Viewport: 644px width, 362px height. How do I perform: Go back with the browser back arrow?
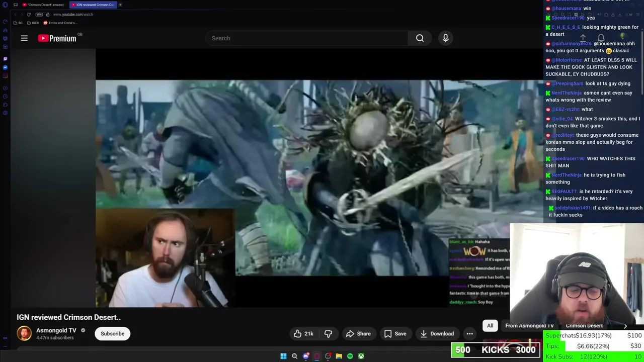[x=15, y=15]
